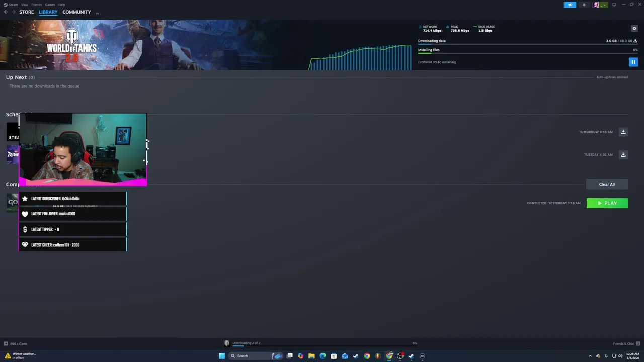644x362 pixels.
Task: Show hidden system tray icons
Action: [x=590, y=356]
